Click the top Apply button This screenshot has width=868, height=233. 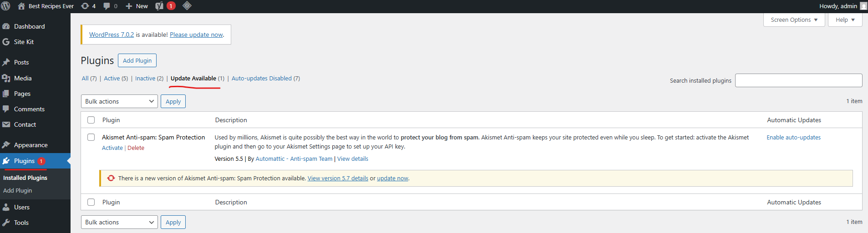point(173,101)
